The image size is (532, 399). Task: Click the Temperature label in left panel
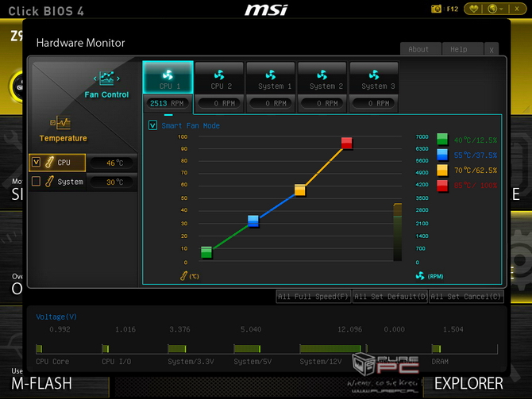(63, 138)
